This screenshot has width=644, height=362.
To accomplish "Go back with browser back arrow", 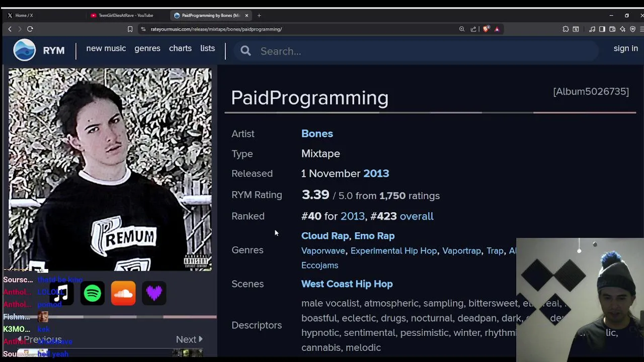I will pos(10,29).
